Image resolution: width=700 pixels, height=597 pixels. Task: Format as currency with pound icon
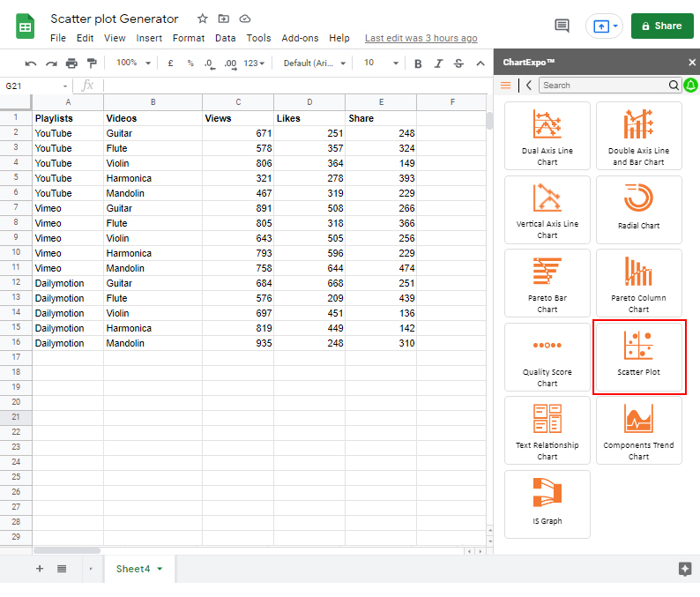click(x=170, y=63)
